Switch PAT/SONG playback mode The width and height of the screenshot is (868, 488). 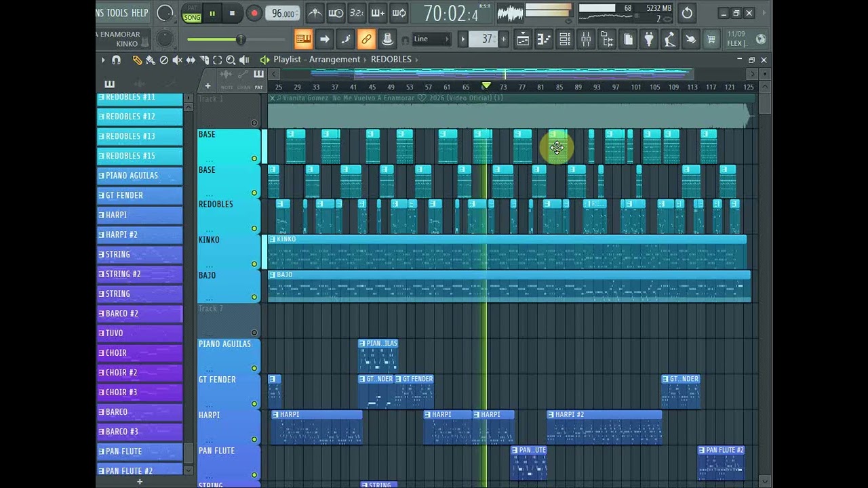(x=192, y=13)
